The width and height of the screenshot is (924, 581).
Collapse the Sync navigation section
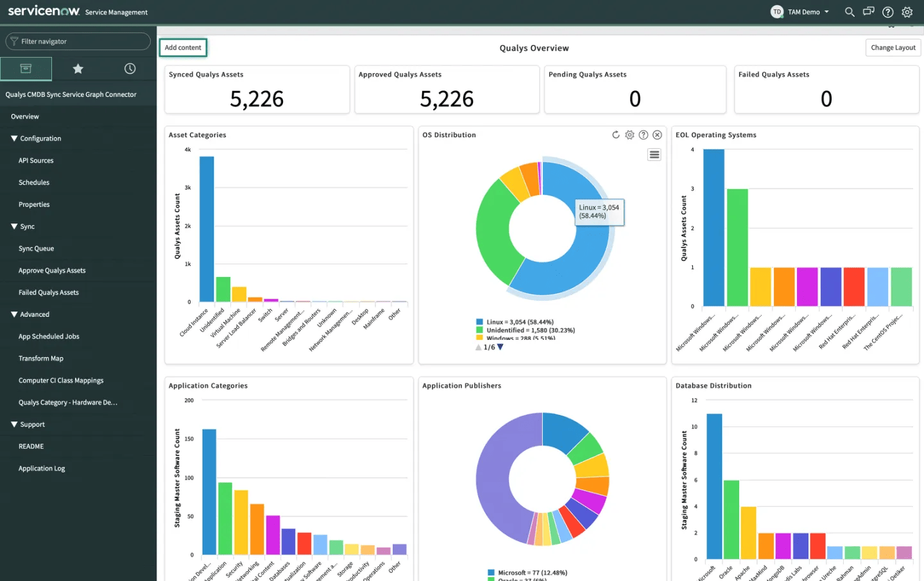pyautogui.click(x=14, y=226)
